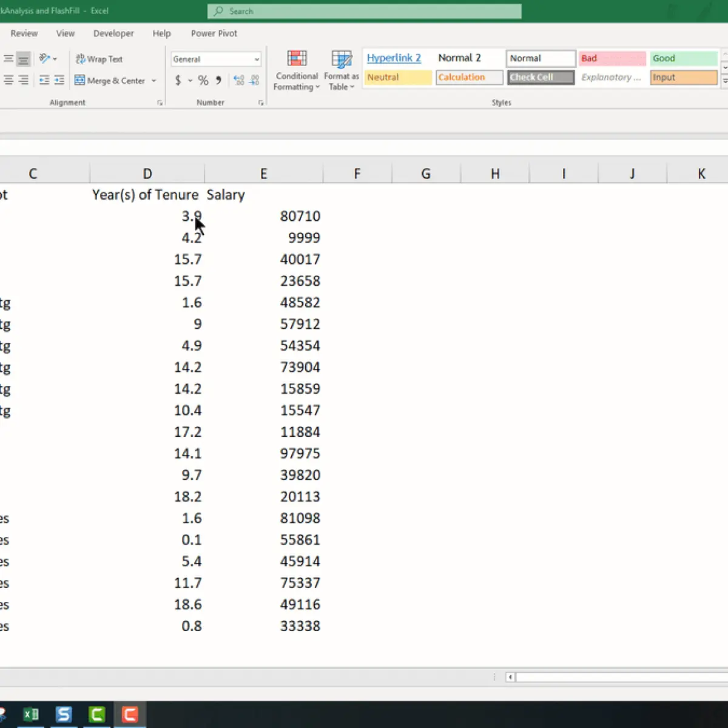Select column F header

pos(357,174)
